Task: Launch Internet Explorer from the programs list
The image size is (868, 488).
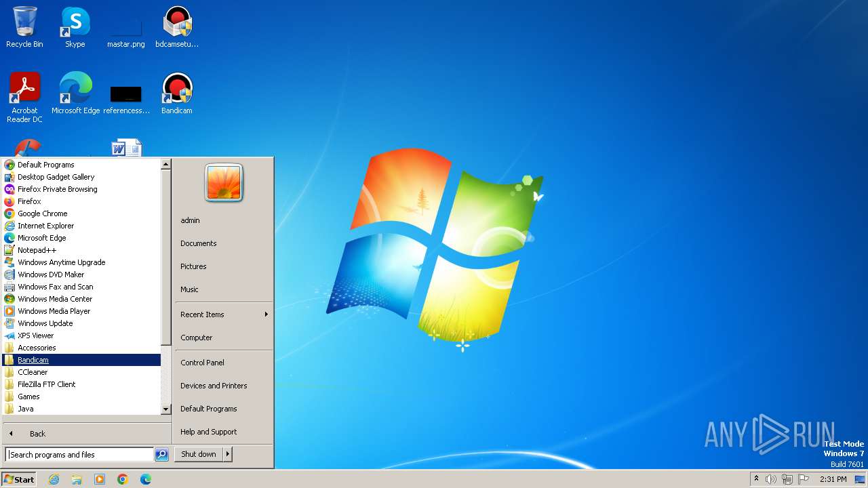Action: coord(81,226)
